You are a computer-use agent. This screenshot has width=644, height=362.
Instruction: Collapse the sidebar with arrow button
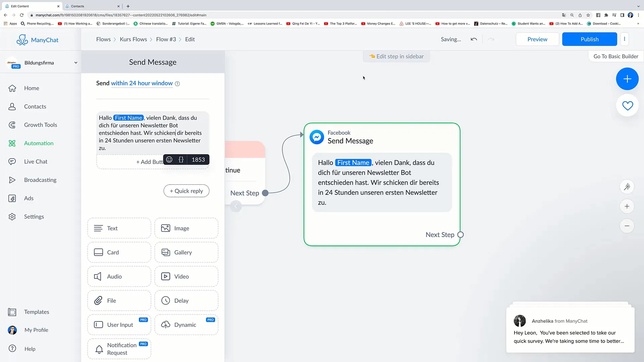coord(236,206)
